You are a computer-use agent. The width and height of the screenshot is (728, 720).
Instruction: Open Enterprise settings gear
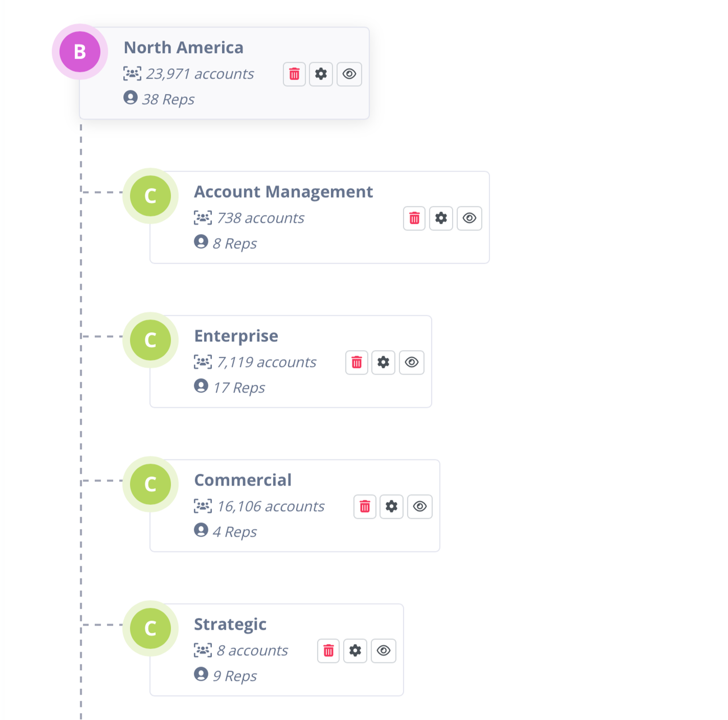(383, 363)
